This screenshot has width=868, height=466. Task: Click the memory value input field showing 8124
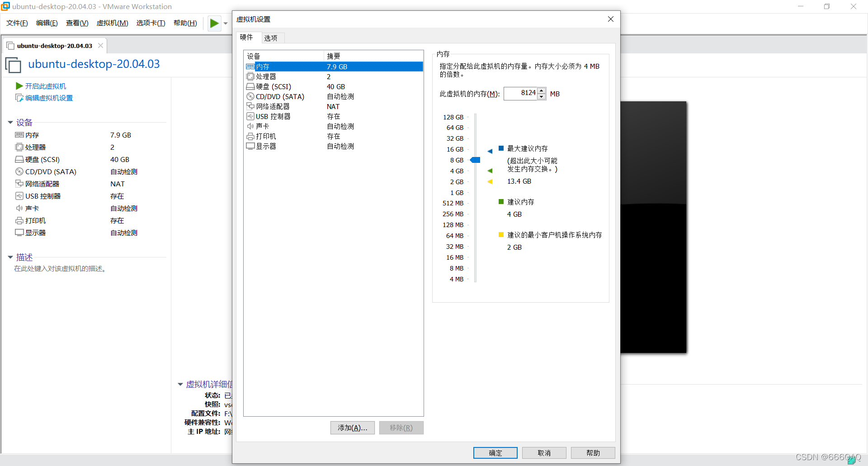[x=520, y=94]
